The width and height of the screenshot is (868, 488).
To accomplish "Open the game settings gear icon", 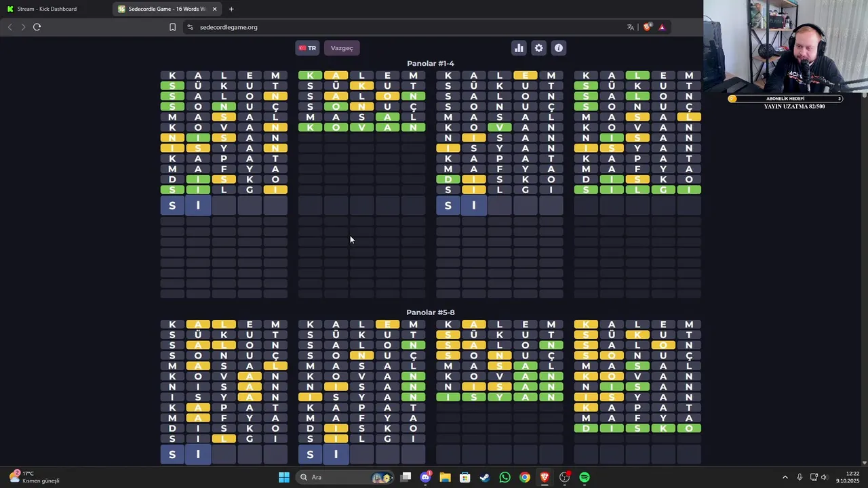I will coord(538,48).
